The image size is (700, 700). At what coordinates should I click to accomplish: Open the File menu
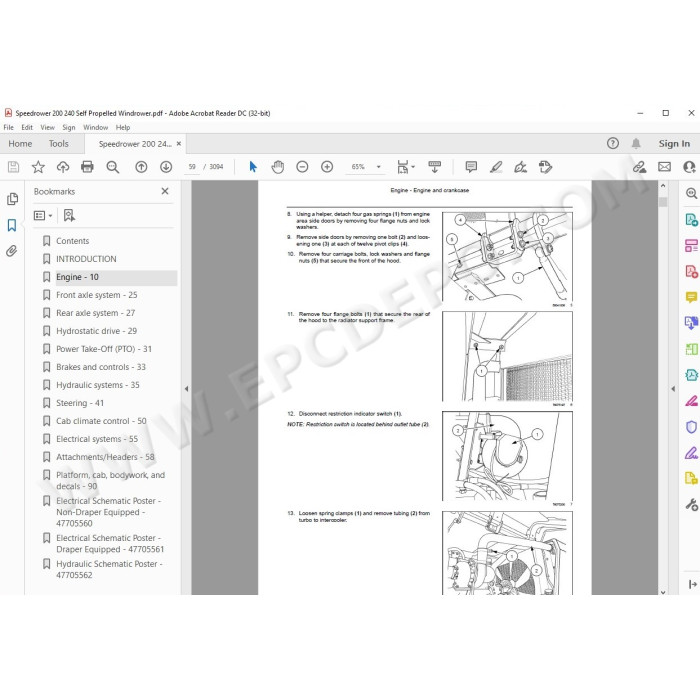8,127
